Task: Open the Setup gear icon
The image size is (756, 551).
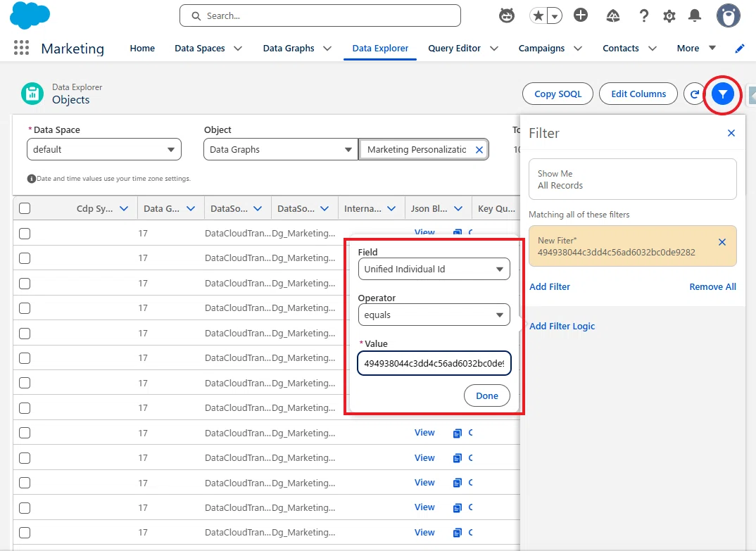Action: coord(669,16)
